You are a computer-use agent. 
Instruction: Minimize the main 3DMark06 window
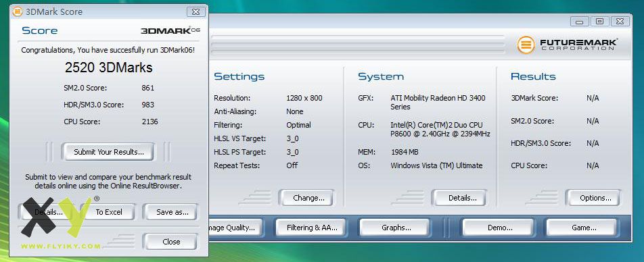pos(580,22)
